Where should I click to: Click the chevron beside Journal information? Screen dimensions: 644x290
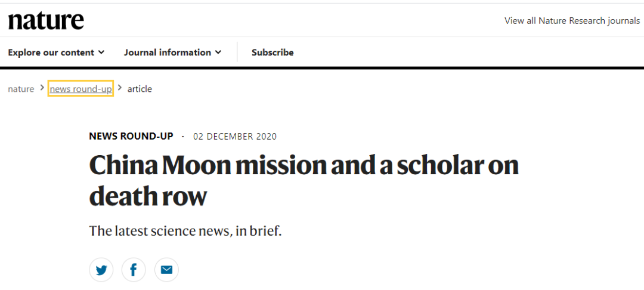(218, 53)
